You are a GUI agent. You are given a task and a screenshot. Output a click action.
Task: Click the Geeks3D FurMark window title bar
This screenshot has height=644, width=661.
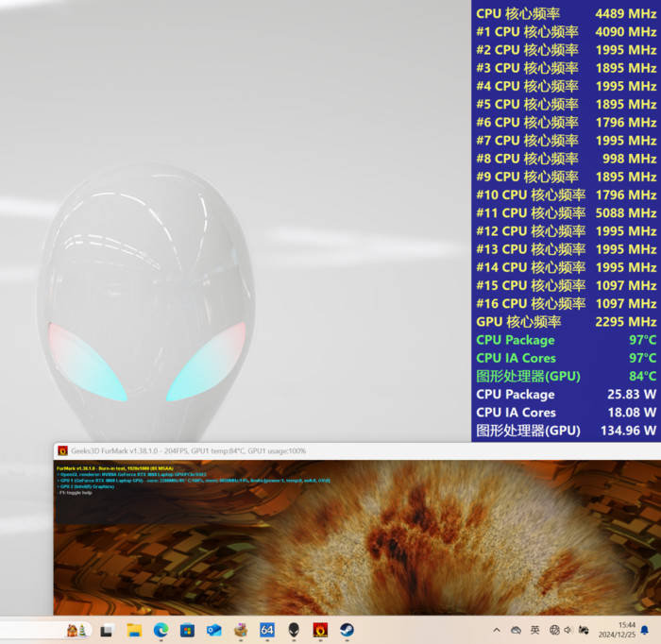378,451
